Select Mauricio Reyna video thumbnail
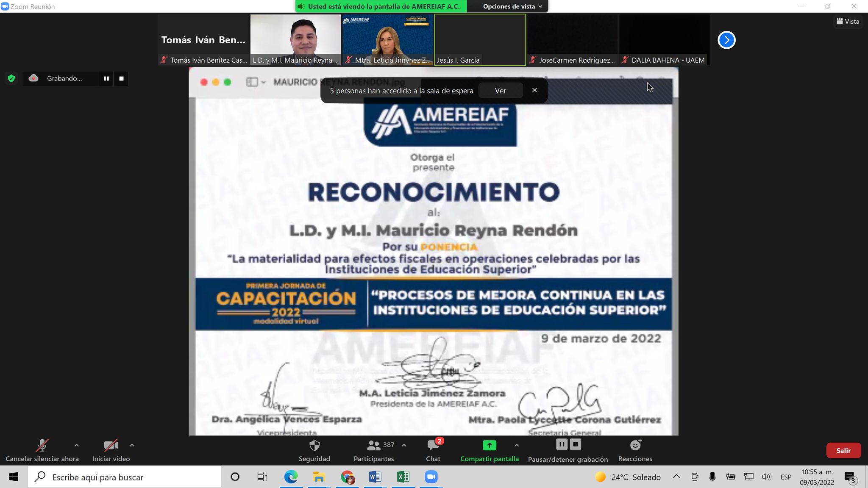868x488 pixels. point(295,40)
